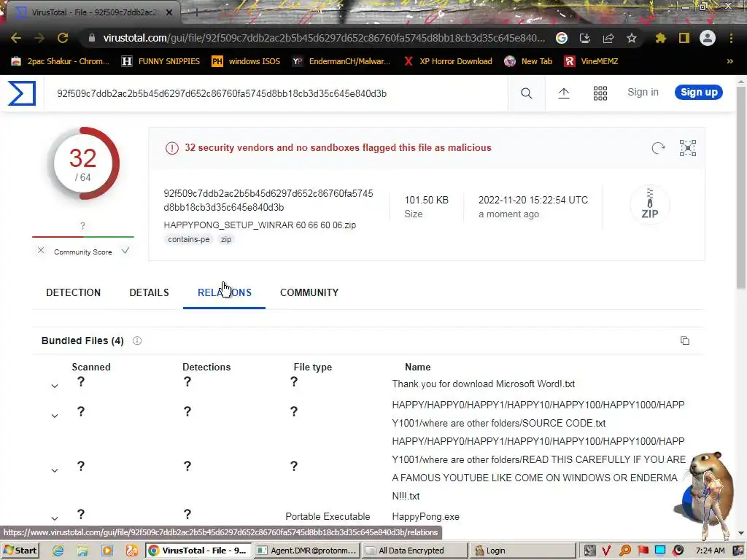Image resolution: width=747 pixels, height=560 pixels.
Task: Vote negative with the community score X
Action: [41, 251]
